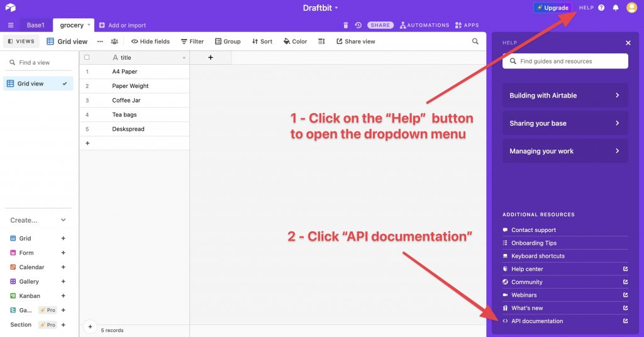Toggle the Views sidebar button

coord(21,41)
